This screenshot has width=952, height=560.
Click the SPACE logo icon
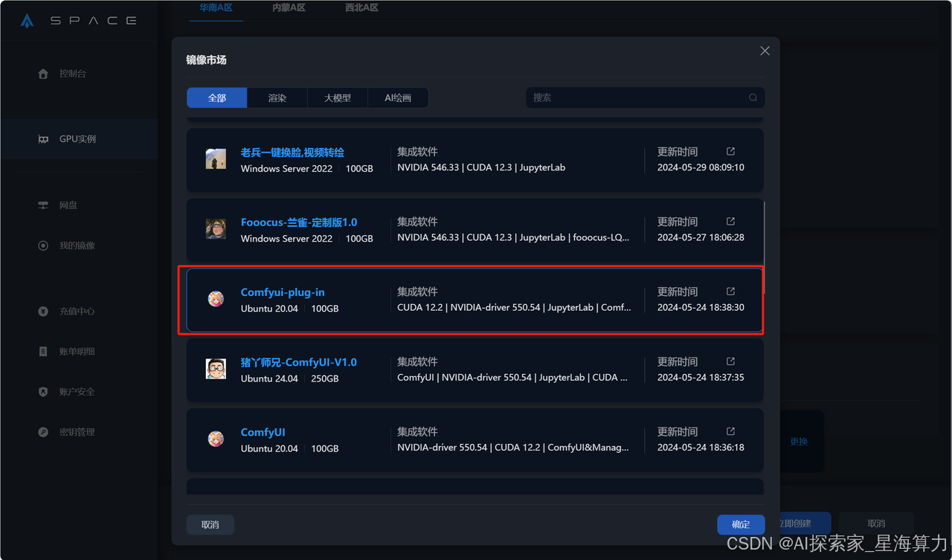27,21
